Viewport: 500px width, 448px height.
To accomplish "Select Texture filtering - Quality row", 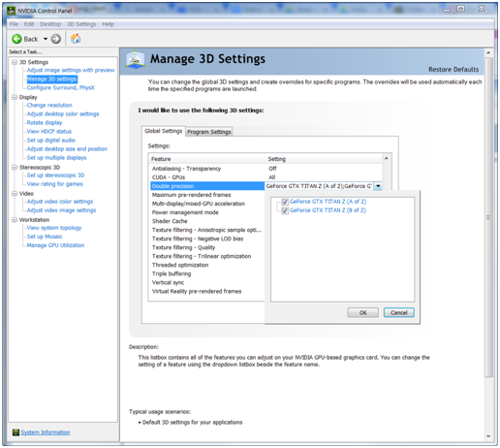I will (207, 247).
